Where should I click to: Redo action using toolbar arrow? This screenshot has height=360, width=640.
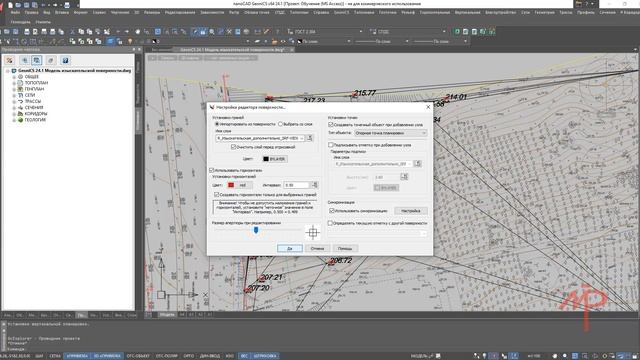pos(127,31)
